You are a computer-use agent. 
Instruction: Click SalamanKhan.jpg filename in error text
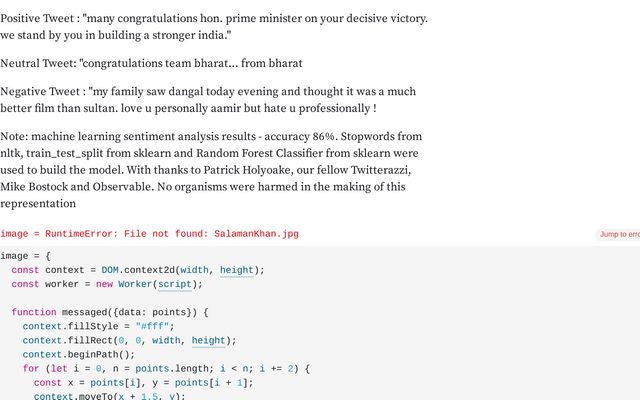[x=256, y=234]
